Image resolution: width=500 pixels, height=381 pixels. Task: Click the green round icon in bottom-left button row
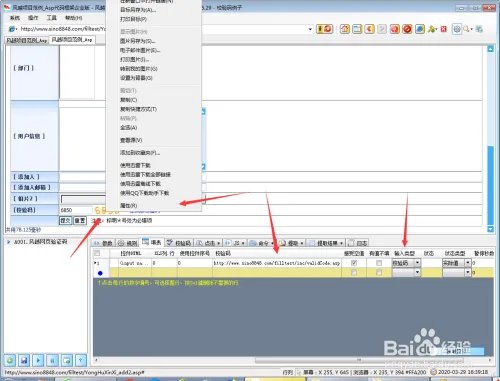(x=10, y=360)
